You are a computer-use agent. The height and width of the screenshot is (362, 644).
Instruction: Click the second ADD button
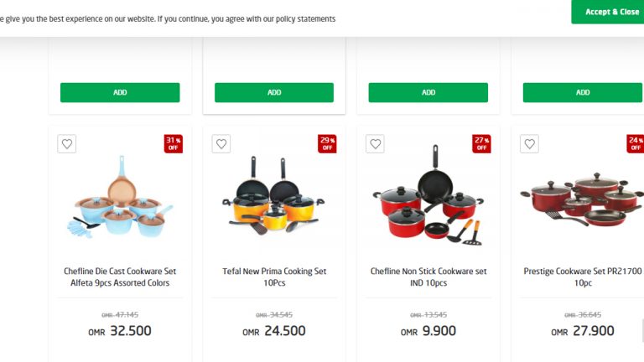point(274,92)
